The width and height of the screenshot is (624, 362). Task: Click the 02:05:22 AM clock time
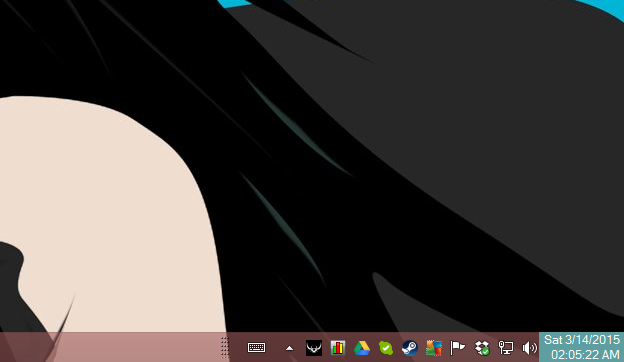585,354
